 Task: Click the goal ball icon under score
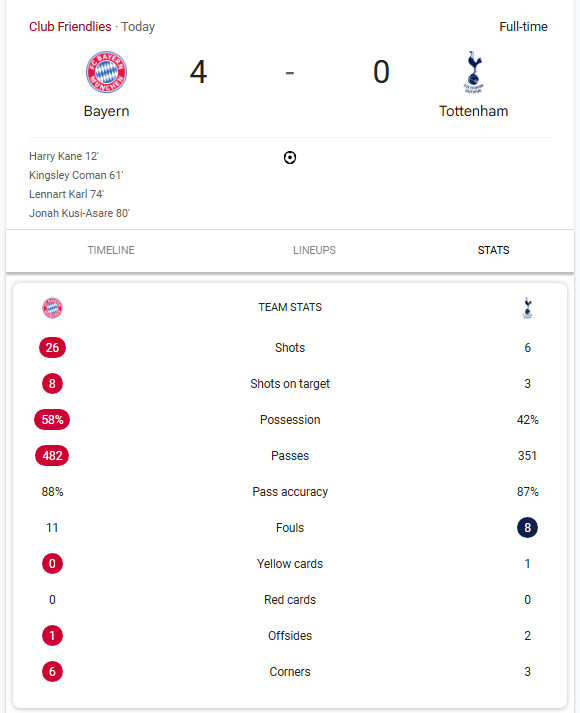[290, 157]
